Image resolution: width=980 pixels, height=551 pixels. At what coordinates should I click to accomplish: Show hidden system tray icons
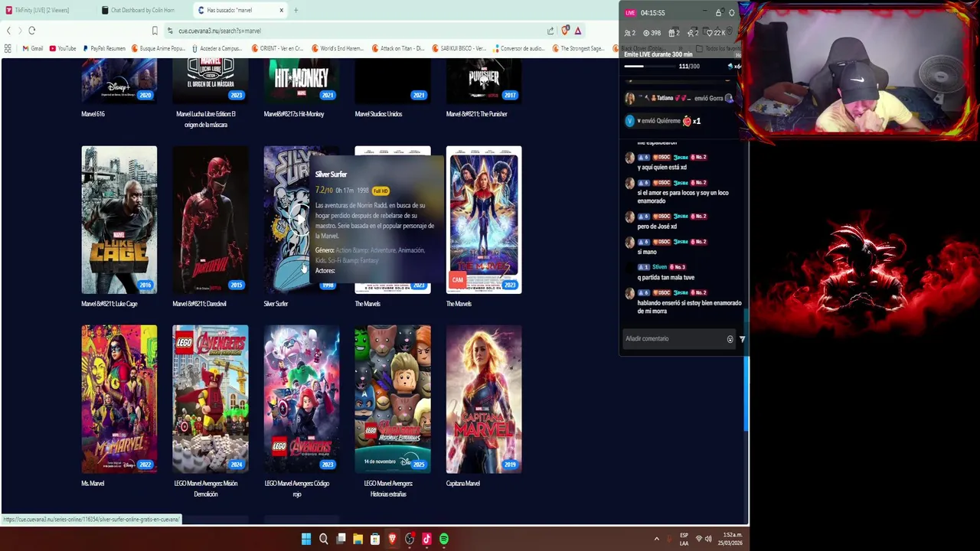point(656,539)
